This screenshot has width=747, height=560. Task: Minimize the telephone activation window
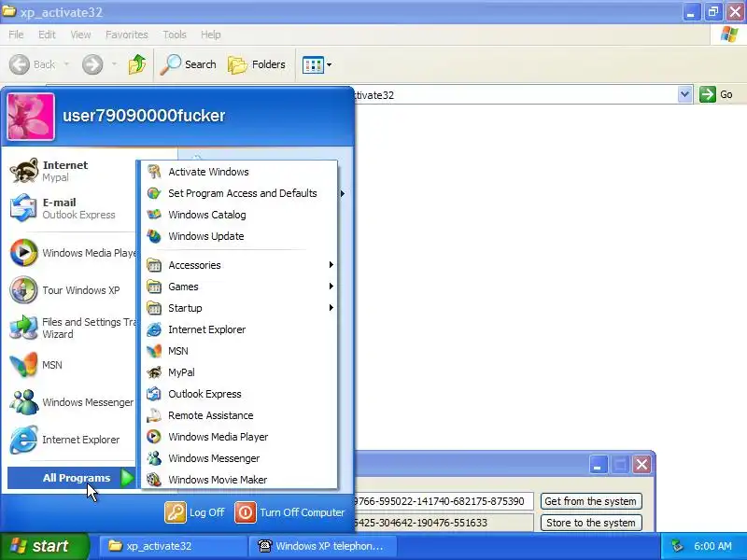pyautogui.click(x=599, y=464)
